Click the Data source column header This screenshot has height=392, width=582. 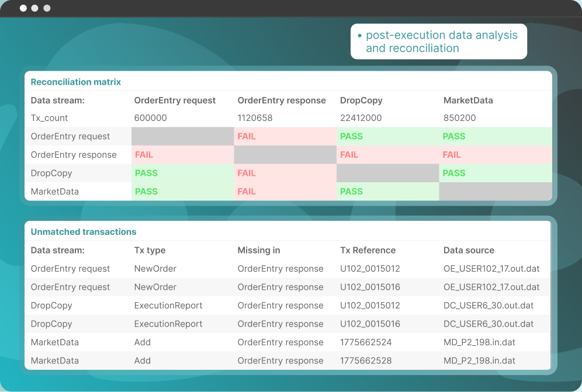[469, 250]
